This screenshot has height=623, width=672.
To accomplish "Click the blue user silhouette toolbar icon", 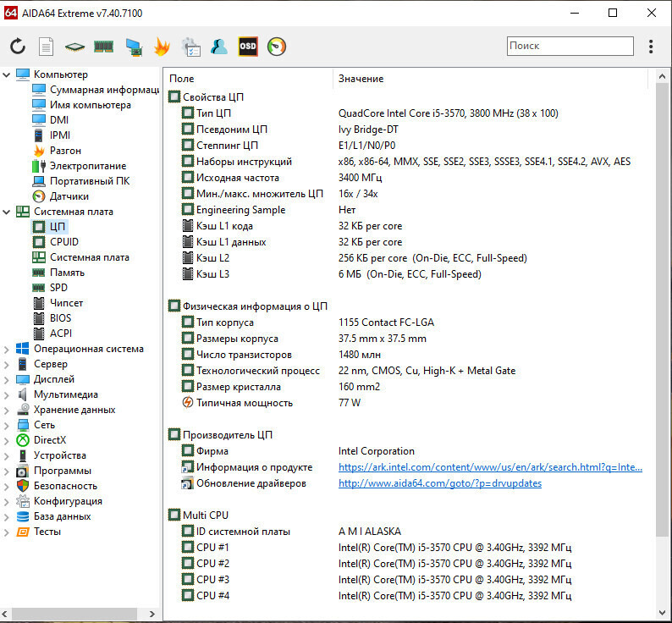I will click(x=219, y=47).
